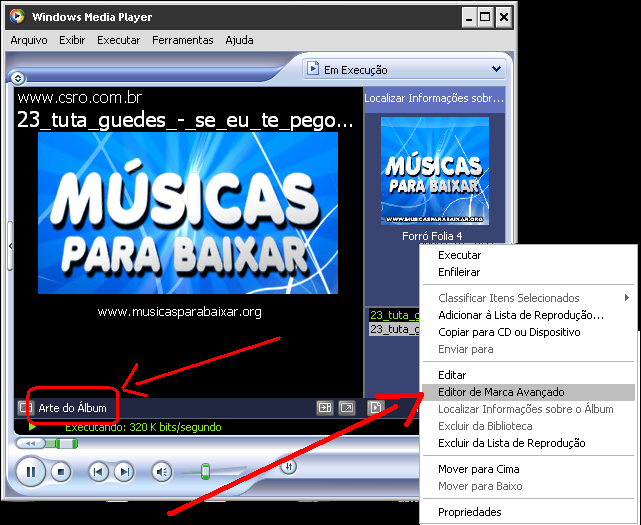Switch to skin mode via round button

pos(288,466)
